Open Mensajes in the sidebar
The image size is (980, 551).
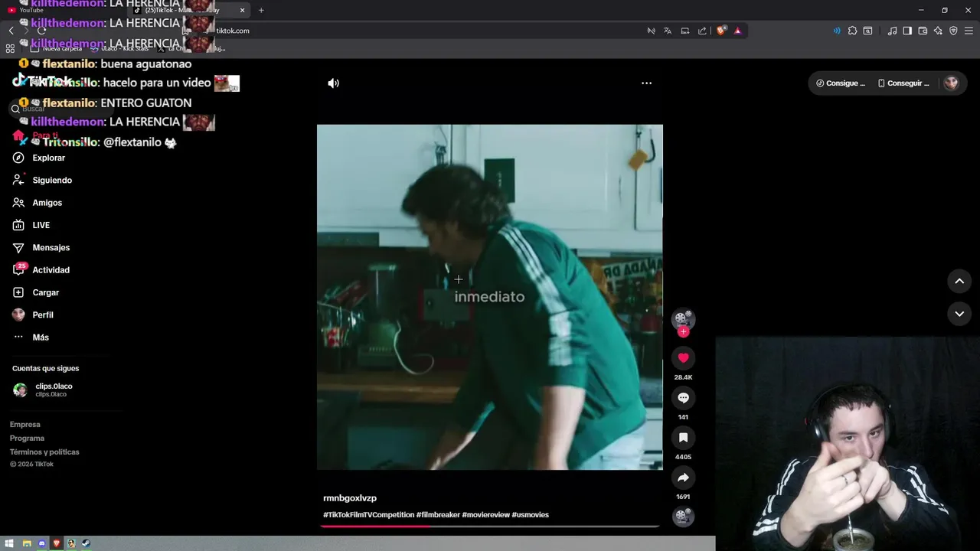[x=41, y=248]
